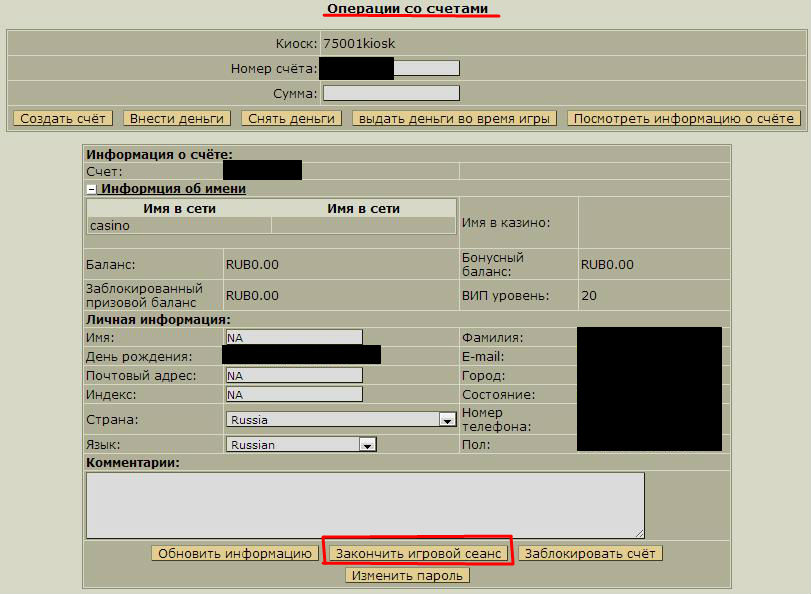The image size is (811, 594).
Task: Open Посмотреть информацию о счёте
Action: tap(684, 118)
